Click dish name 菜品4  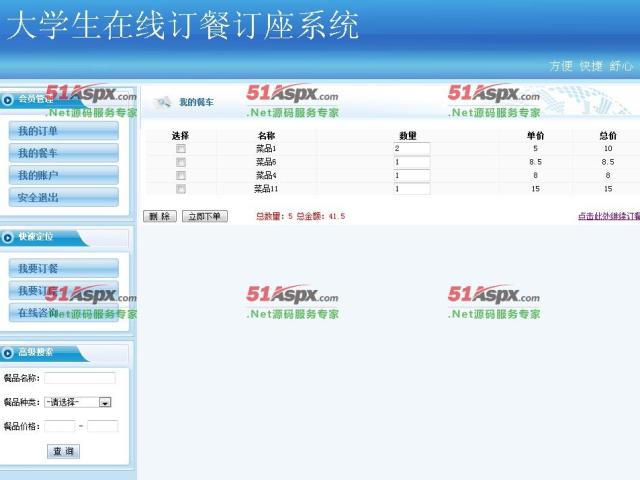pos(266,176)
